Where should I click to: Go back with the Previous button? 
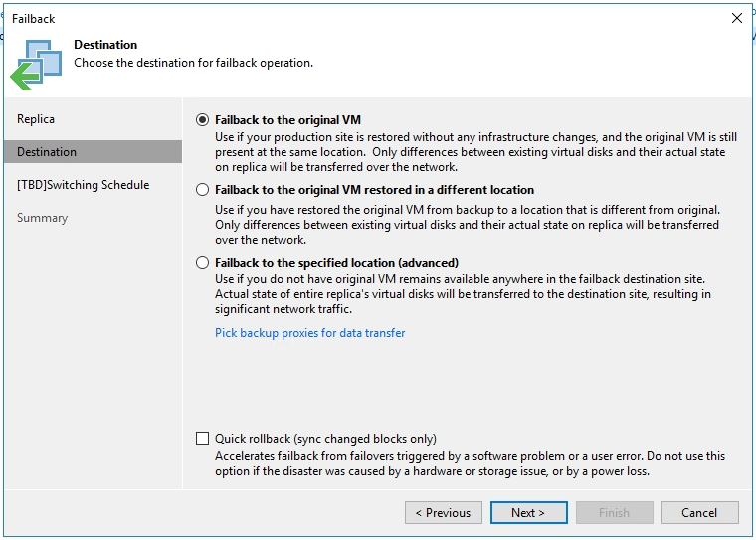443,512
